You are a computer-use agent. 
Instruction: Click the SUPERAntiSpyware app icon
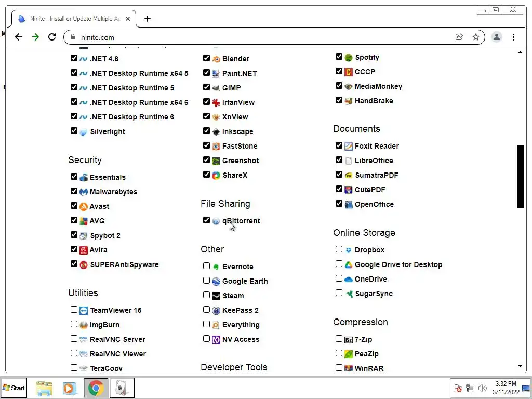(x=84, y=265)
